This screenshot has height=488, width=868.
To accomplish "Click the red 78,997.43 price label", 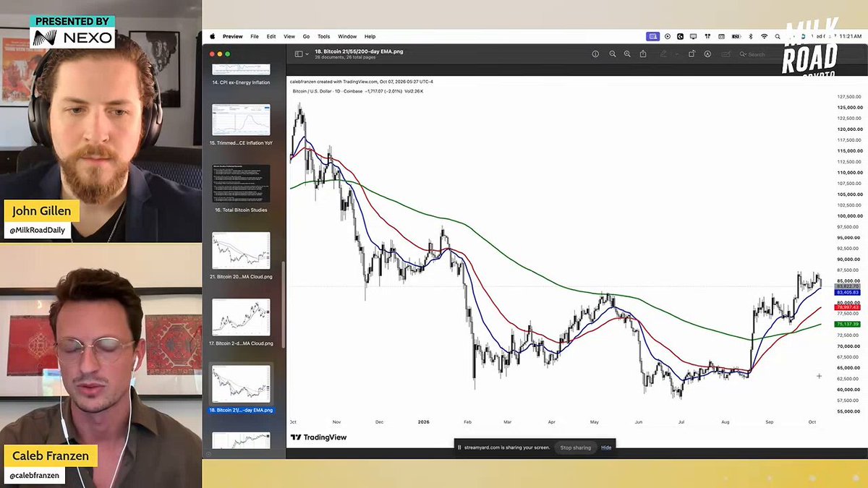I will pyautogui.click(x=848, y=307).
